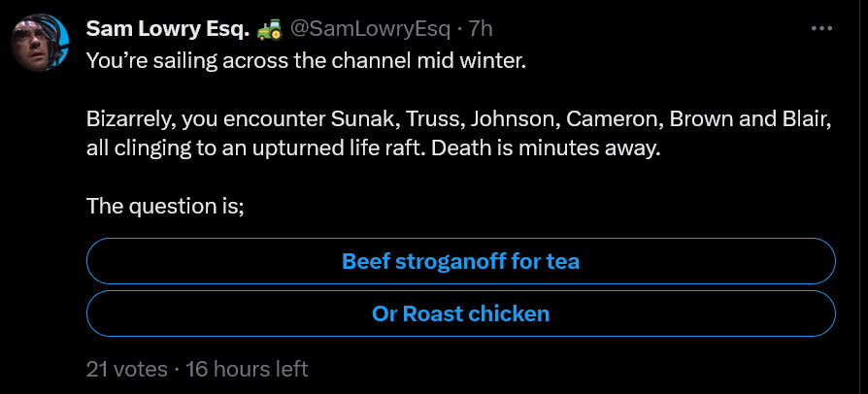Open the "Sam Lowry Esq." display name
Viewport: 868px width, 394px height.
pos(168,30)
